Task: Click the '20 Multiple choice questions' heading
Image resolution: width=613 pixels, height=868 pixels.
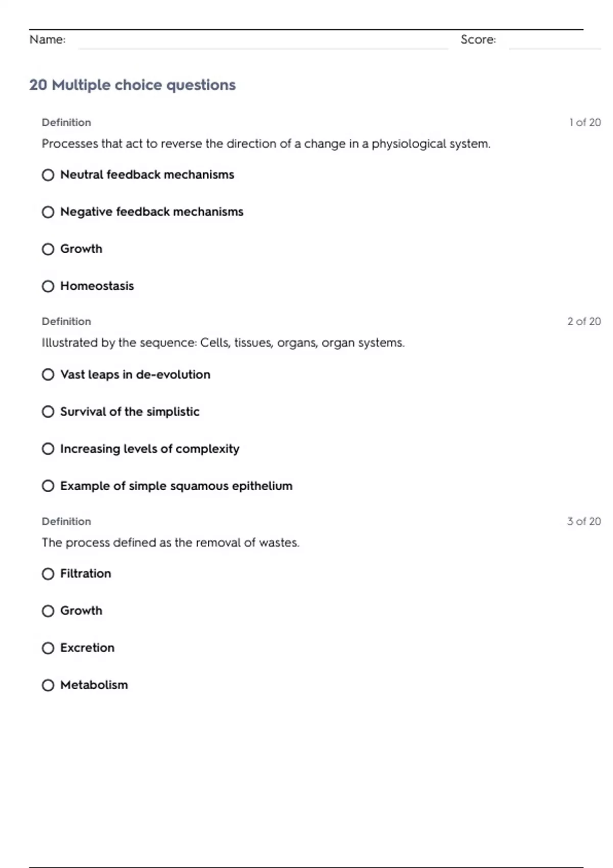Action: 132,85
